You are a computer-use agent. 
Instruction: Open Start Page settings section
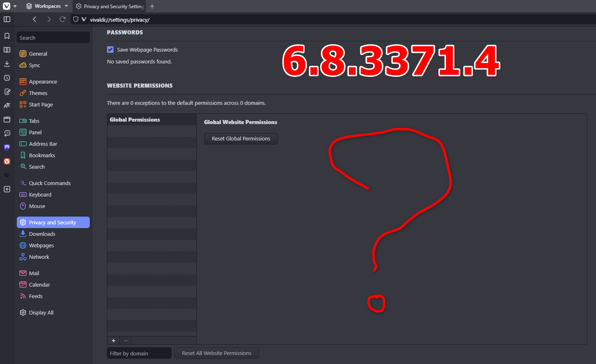[x=53, y=104]
